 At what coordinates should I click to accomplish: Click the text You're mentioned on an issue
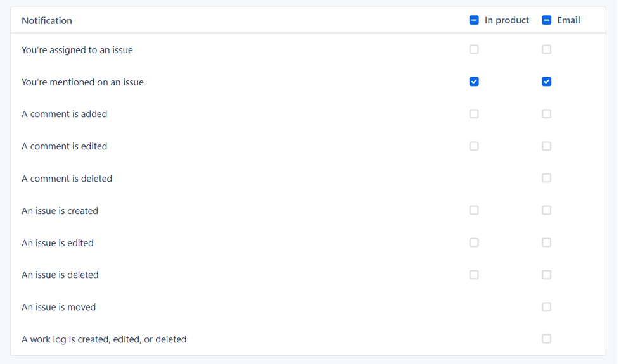pos(82,82)
